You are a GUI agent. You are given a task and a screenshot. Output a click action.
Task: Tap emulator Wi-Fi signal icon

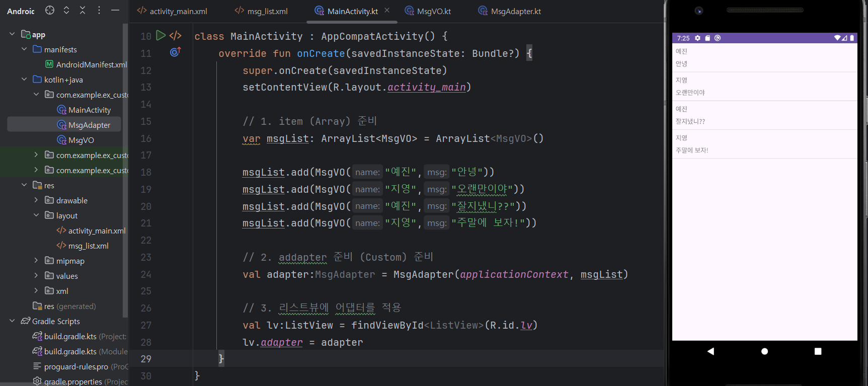837,38
